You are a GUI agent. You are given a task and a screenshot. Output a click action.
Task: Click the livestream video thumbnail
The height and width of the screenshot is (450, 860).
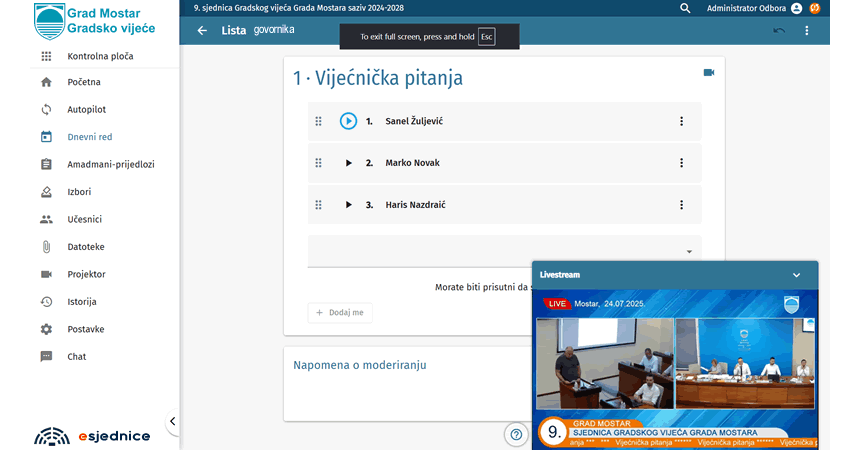coord(675,365)
